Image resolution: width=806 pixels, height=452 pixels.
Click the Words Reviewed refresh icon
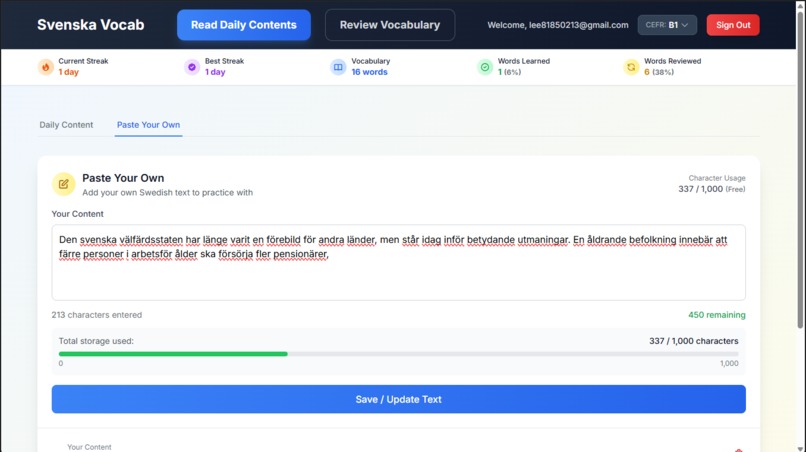pos(631,67)
